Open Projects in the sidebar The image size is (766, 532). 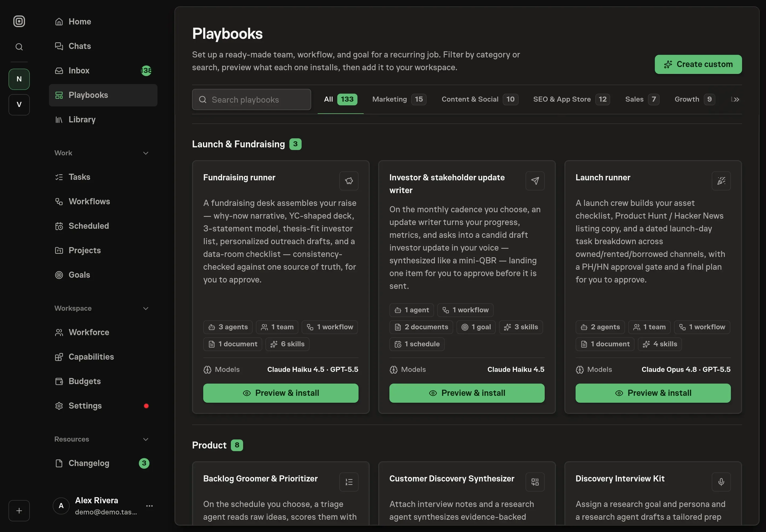[x=103, y=250]
